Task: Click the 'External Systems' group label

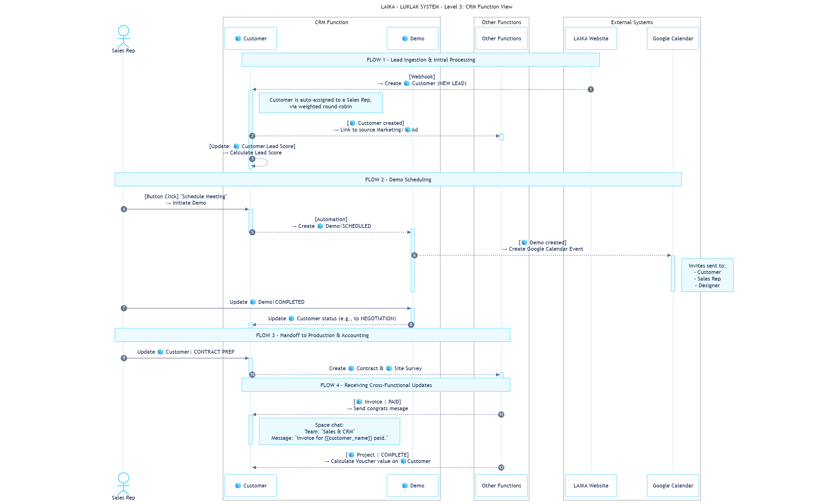Action: click(632, 22)
